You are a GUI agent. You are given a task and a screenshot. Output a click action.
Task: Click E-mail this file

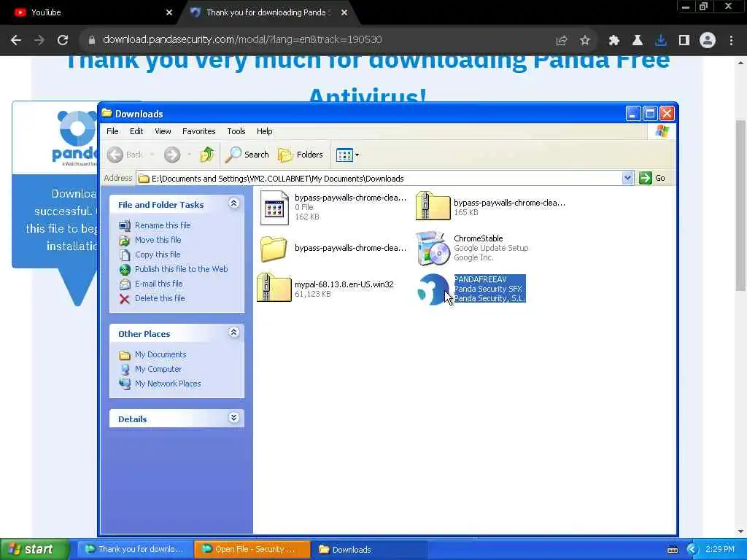tap(158, 284)
